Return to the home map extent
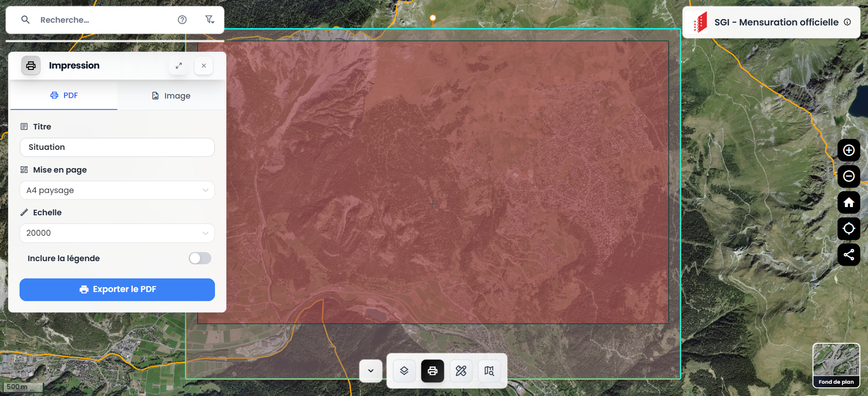 pyautogui.click(x=848, y=203)
